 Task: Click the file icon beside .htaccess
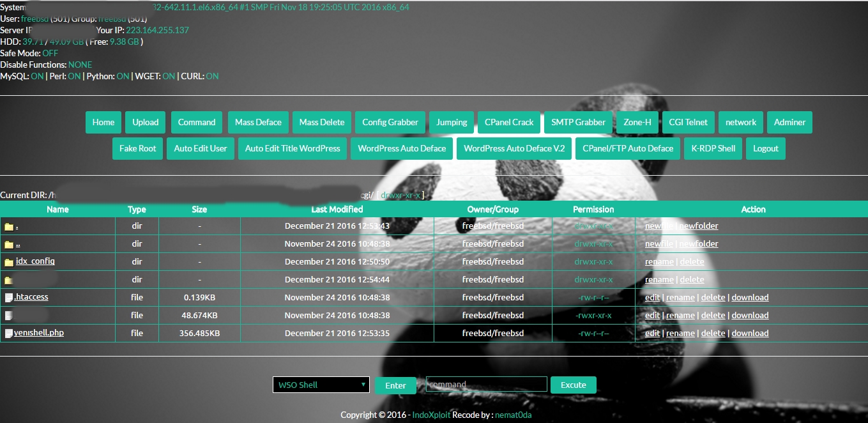pyautogui.click(x=8, y=298)
